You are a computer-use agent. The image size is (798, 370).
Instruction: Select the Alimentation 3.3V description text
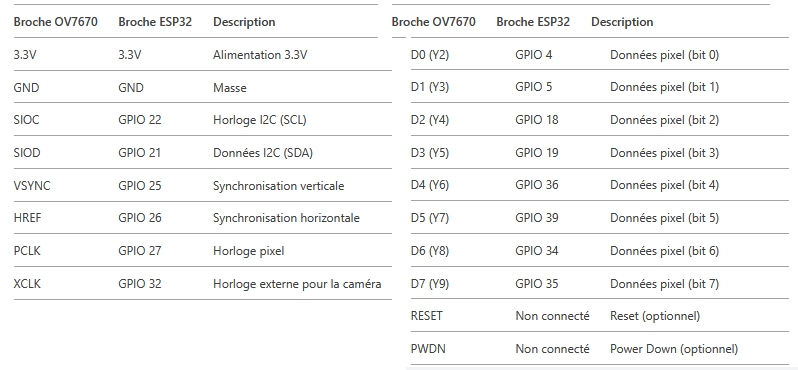click(x=260, y=55)
